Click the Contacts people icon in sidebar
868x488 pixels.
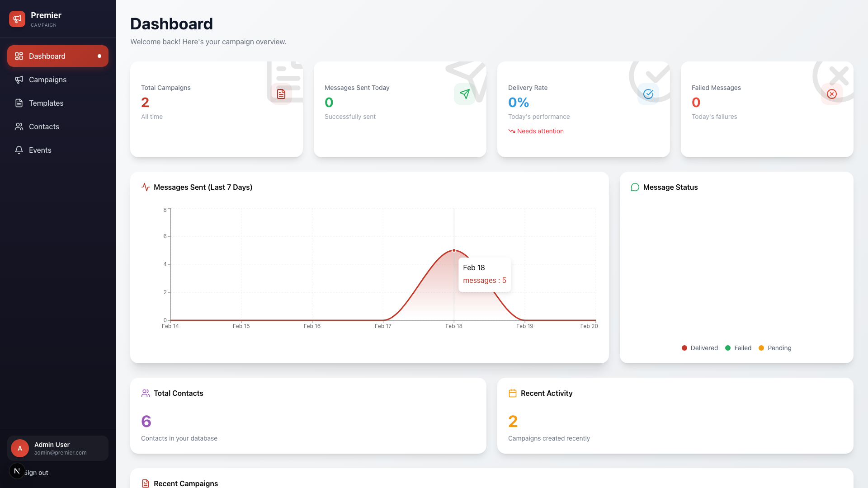pos(19,127)
